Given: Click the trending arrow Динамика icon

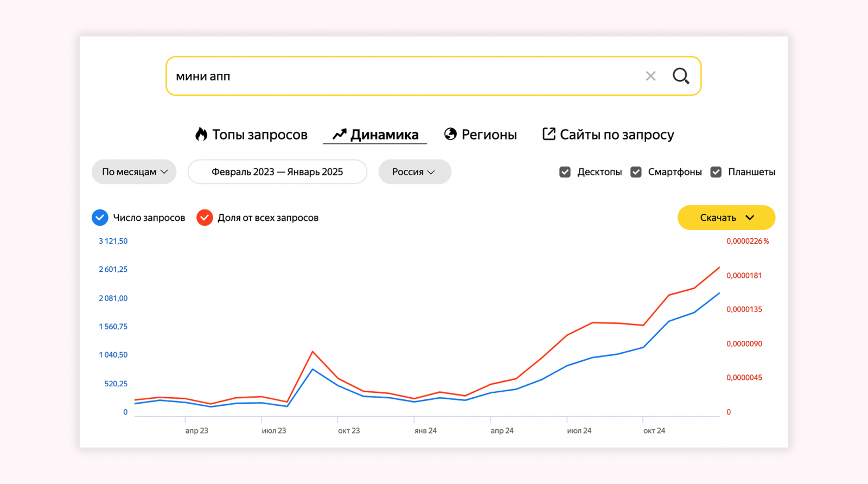Looking at the screenshot, I should pyautogui.click(x=339, y=134).
